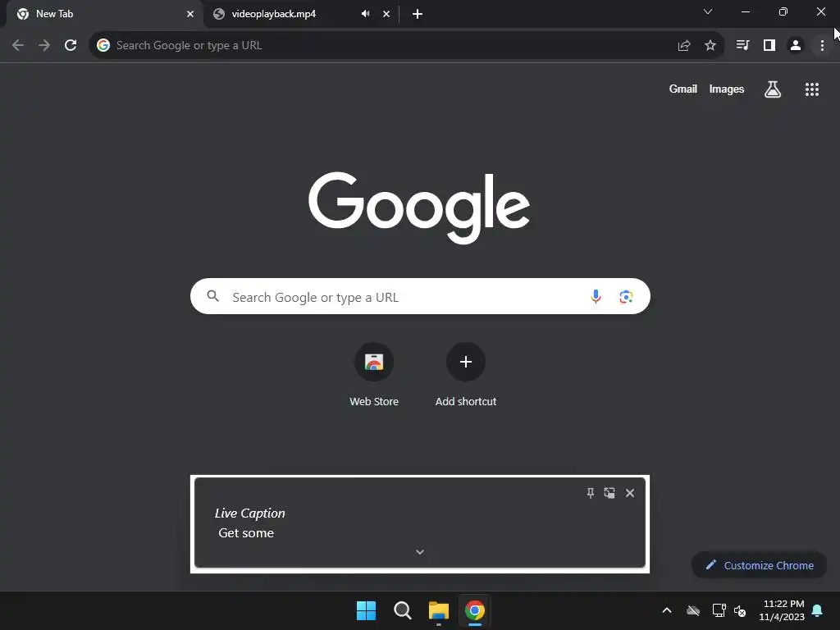Click the Chrome taskbar icon

pyautogui.click(x=475, y=610)
